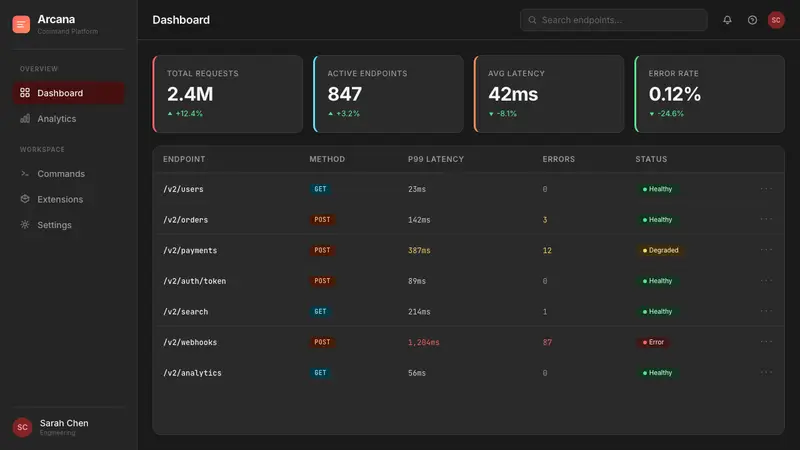800x450 pixels.
Task: Click the Avg Latency card
Action: (x=549, y=94)
